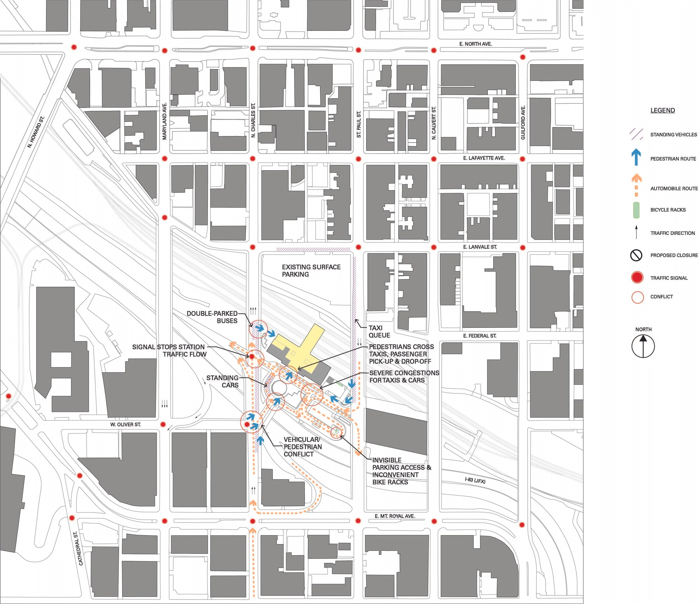The height and width of the screenshot is (604, 700).
Task: Click the LEGEND heading
Action: click(662, 110)
